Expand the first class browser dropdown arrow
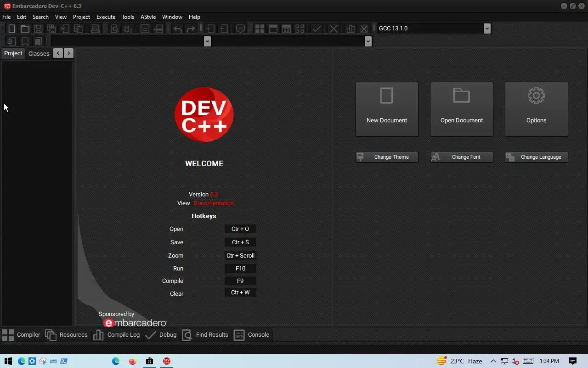588x368 pixels. point(207,41)
